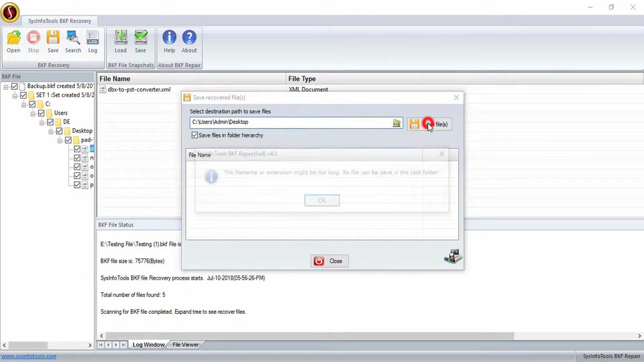Uncheck the file starting with 'p' in the tree

click(77, 185)
